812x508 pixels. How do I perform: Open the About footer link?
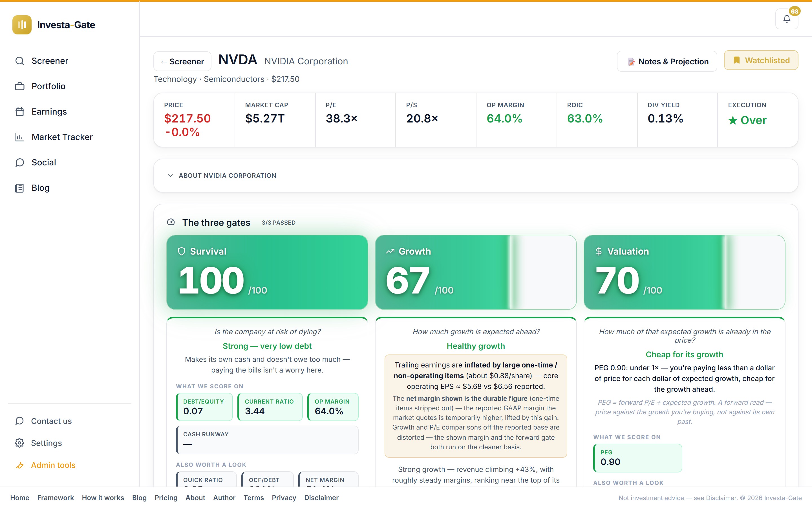click(x=195, y=498)
